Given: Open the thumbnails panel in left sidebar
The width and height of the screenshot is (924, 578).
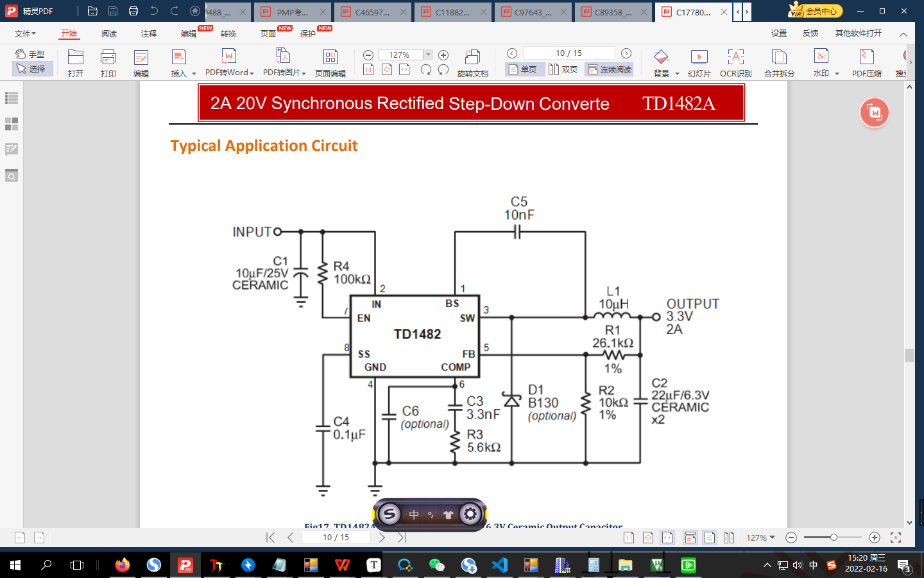Looking at the screenshot, I should click(12, 124).
